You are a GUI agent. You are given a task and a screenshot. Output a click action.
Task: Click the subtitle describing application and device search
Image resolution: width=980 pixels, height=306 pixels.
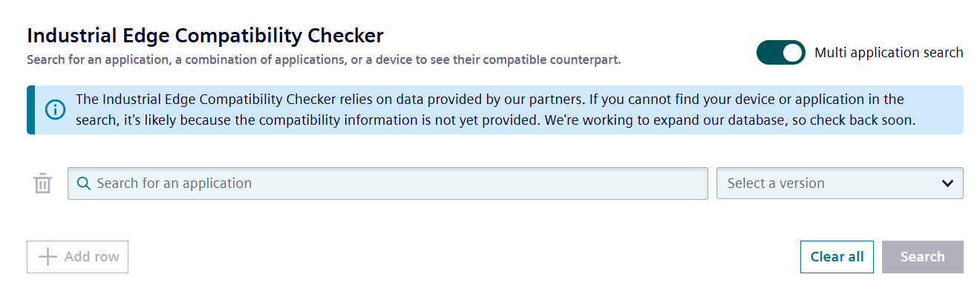point(324,59)
